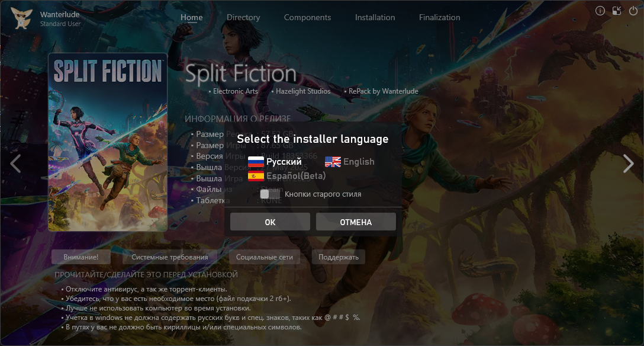Image resolution: width=644 pixels, height=346 pixels.
Task: Select the English UK-US flag icon
Action: (x=333, y=162)
